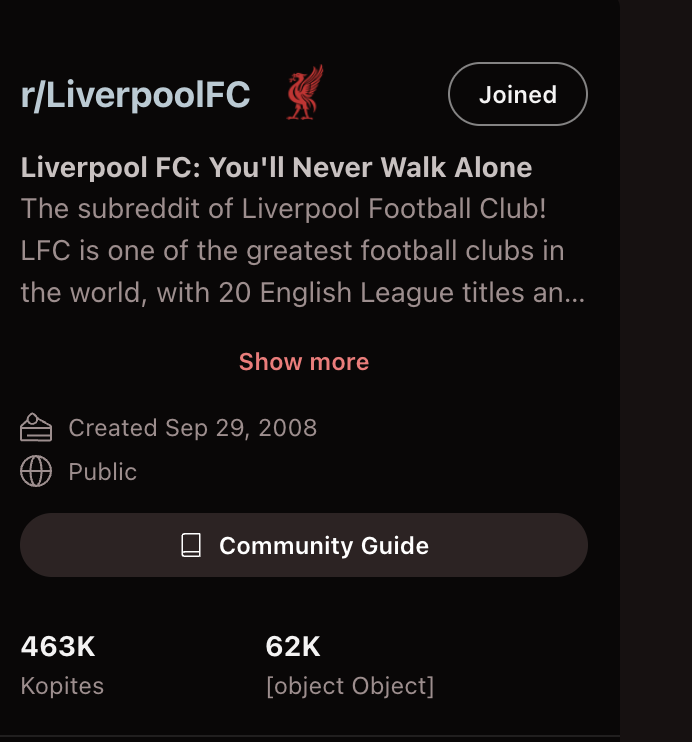Toggle the Joined membership button
The width and height of the screenshot is (692, 742).
[x=517, y=94]
